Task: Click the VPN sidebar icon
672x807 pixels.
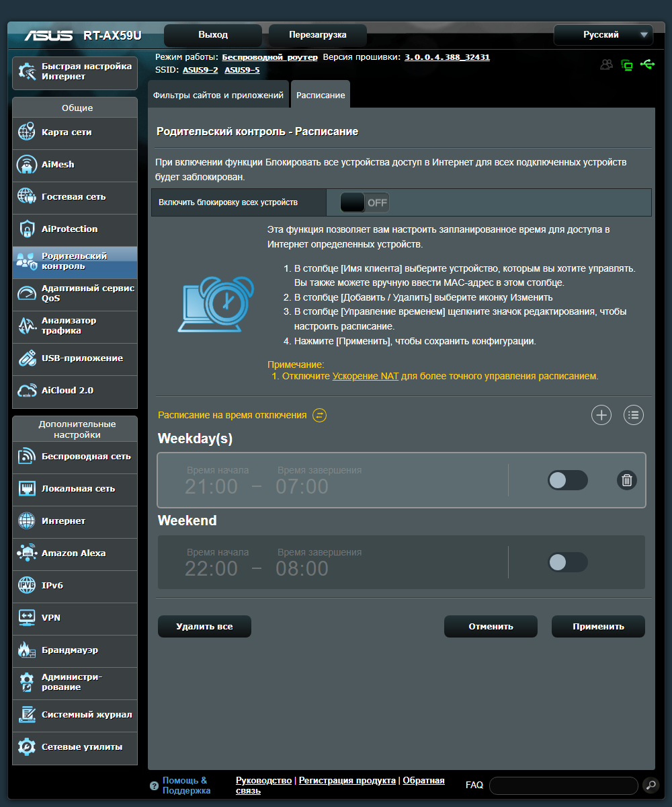Action: point(27,617)
